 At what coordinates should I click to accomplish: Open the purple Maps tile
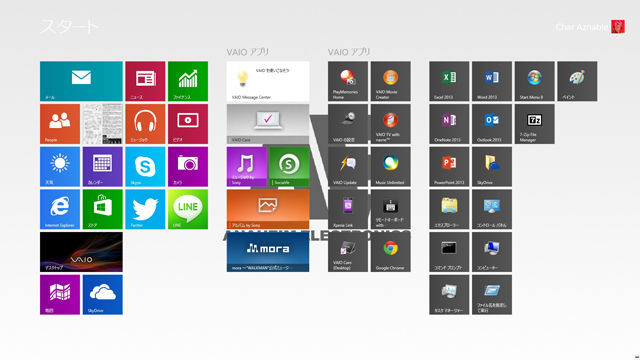[60, 295]
